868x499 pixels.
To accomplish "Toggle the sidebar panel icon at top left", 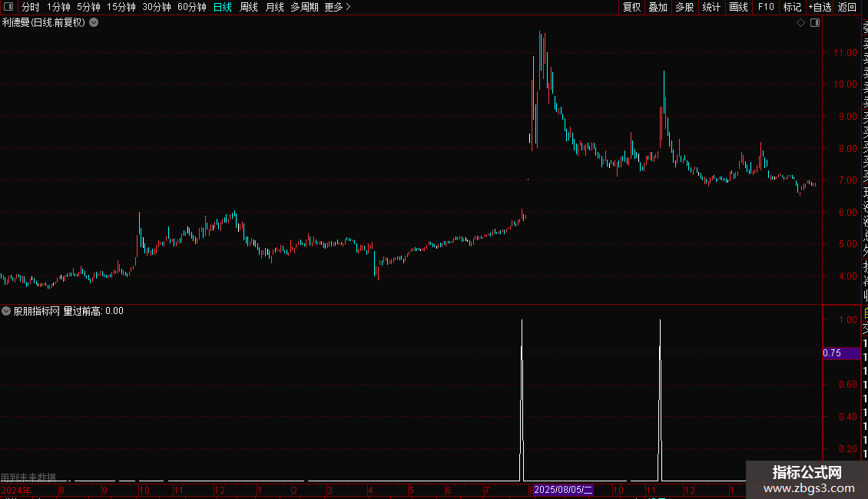I will click(8, 7).
